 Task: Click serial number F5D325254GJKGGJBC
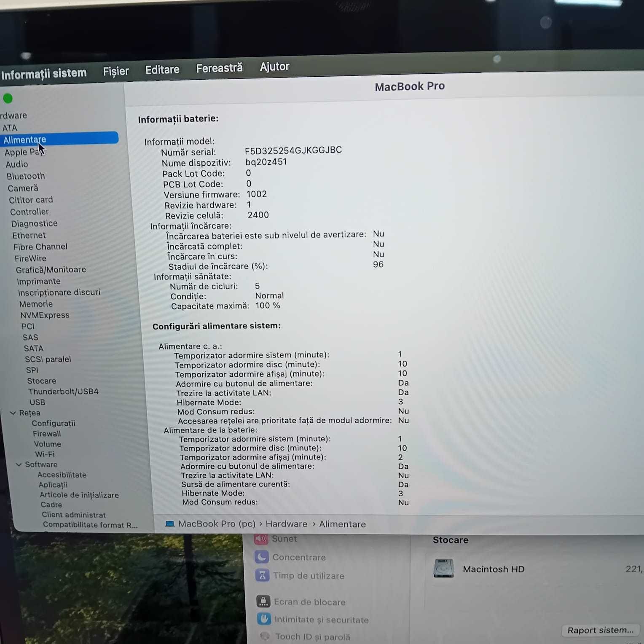(x=293, y=150)
